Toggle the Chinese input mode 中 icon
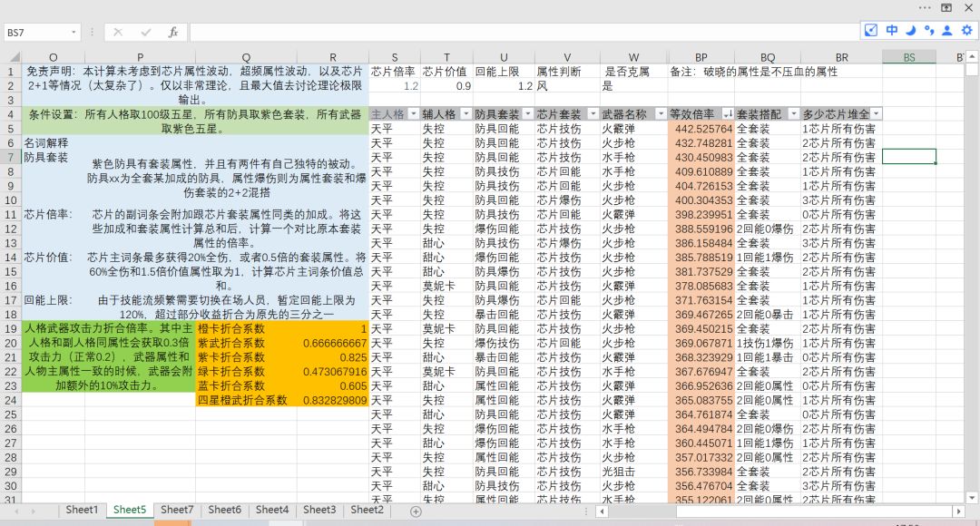Image resolution: width=980 pixels, height=526 pixels. pyautogui.click(x=892, y=30)
